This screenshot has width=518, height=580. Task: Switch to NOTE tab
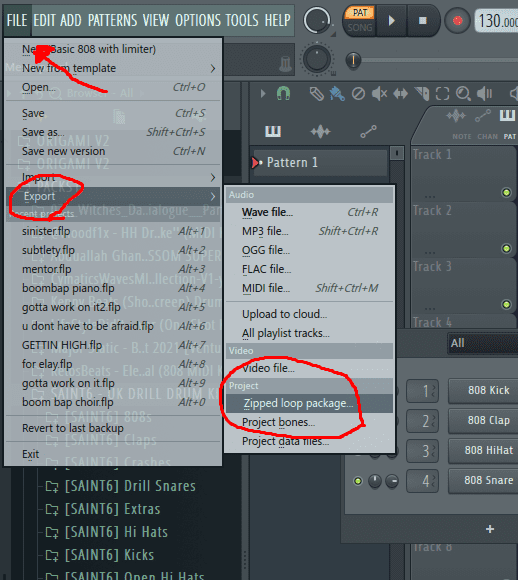tap(462, 136)
